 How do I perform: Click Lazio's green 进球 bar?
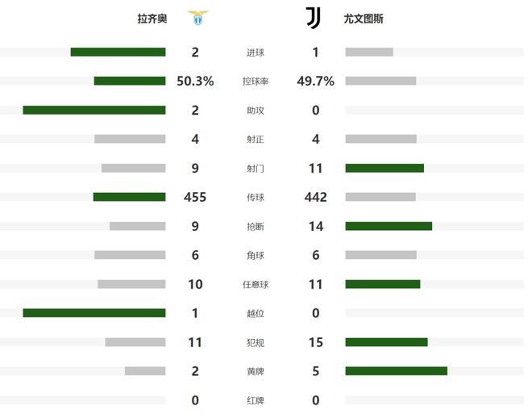pos(118,52)
